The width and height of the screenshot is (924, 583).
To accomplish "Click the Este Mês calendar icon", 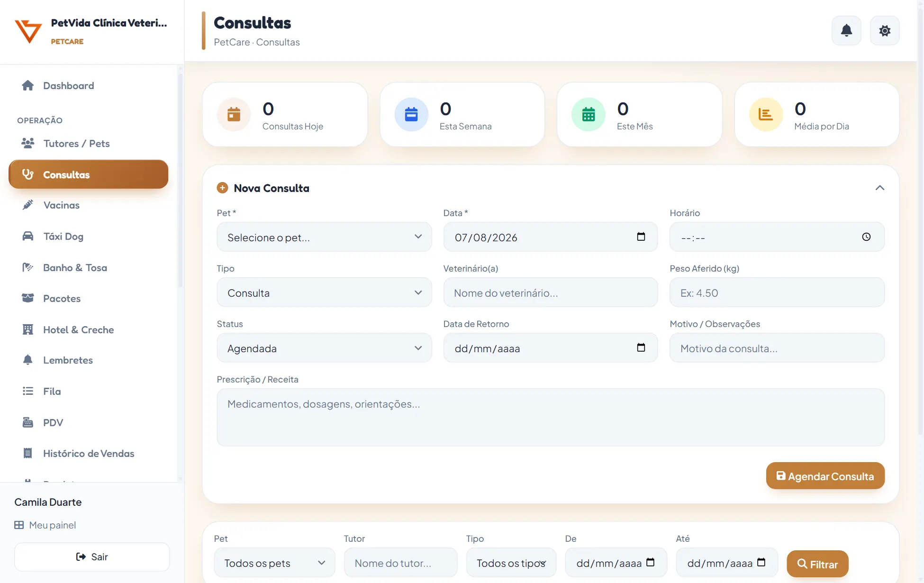I will pyautogui.click(x=589, y=114).
